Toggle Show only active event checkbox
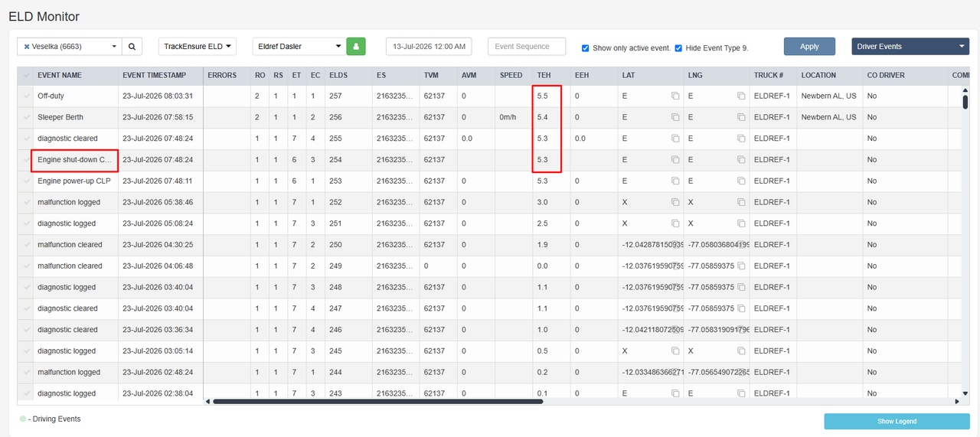Viewport: 980px width, 437px height. [x=586, y=47]
